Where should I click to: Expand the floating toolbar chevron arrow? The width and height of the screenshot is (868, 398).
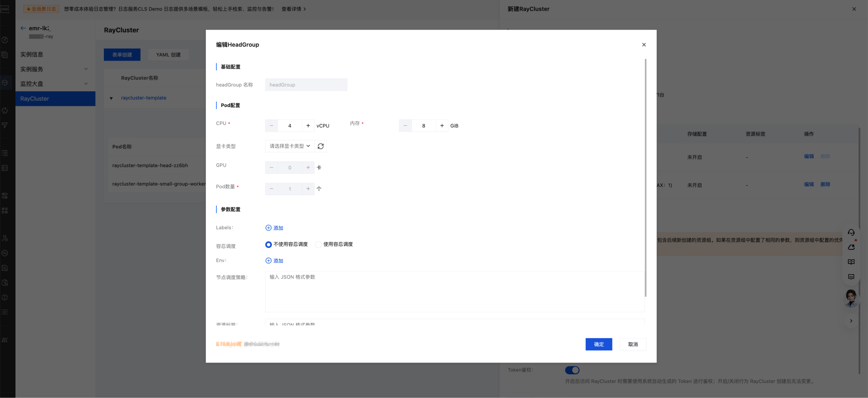click(x=851, y=321)
